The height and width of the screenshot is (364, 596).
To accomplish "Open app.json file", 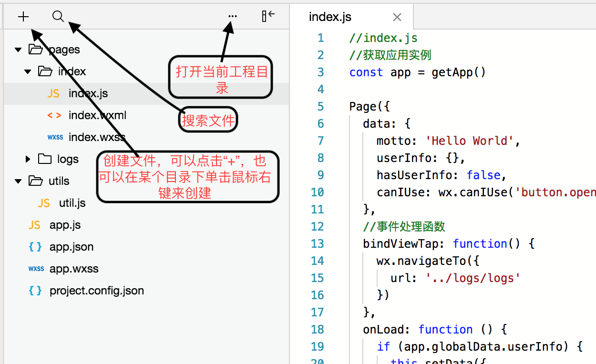I will (x=72, y=247).
